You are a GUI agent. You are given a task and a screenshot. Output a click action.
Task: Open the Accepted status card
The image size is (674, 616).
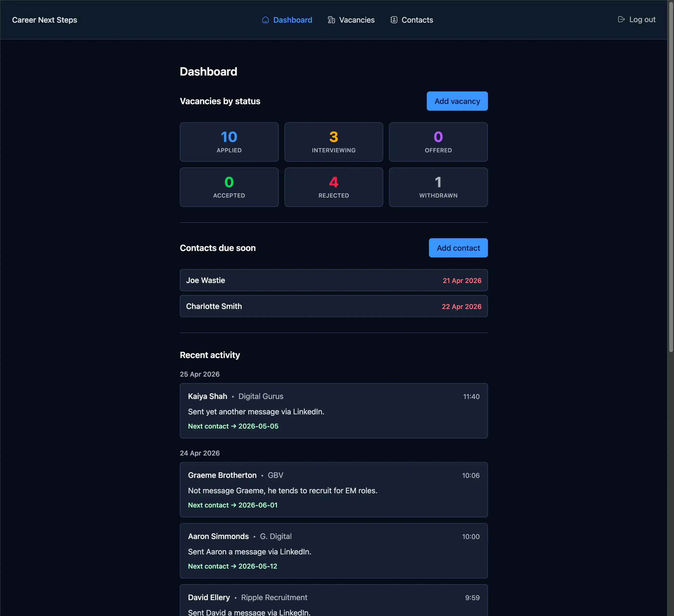click(229, 187)
